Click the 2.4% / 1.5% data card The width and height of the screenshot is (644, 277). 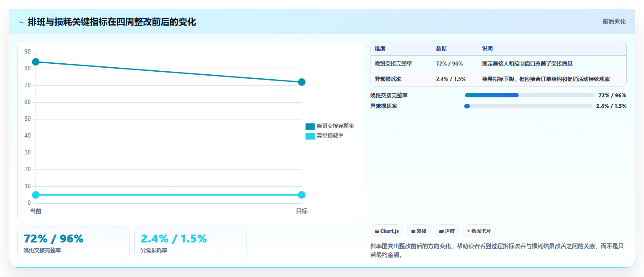191,243
